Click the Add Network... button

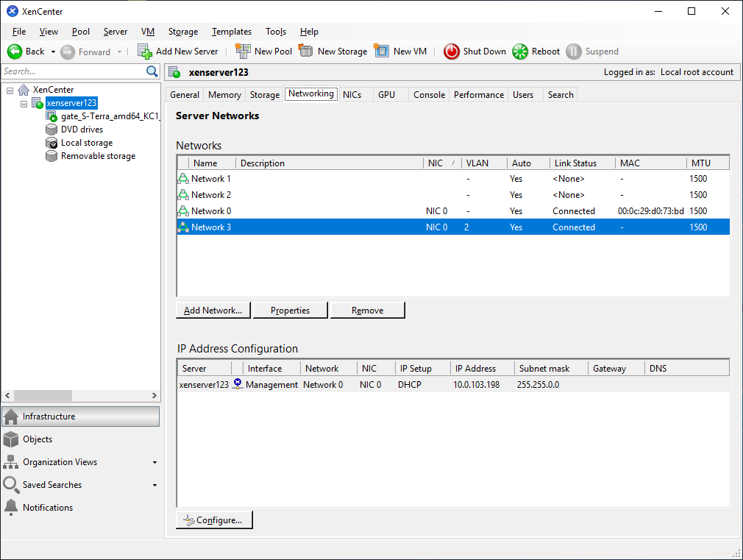pos(213,310)
